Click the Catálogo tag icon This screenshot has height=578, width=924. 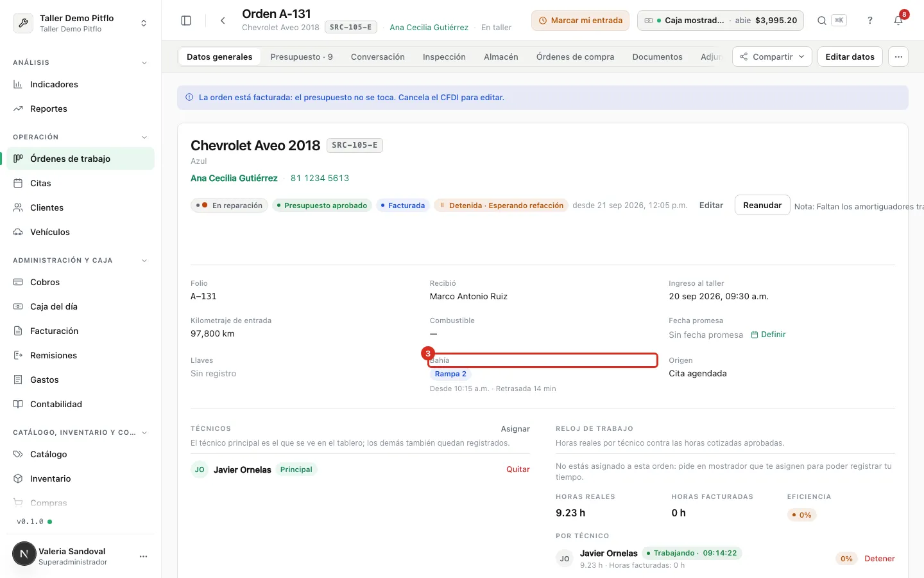pyautogui.click(x=18, y=454)
